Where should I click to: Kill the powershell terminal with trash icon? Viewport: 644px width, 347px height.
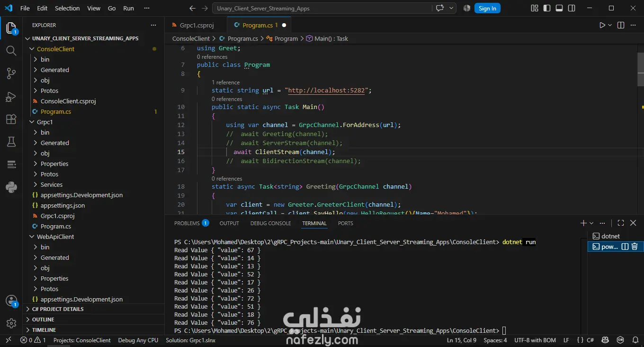click(x=635, y=247)
